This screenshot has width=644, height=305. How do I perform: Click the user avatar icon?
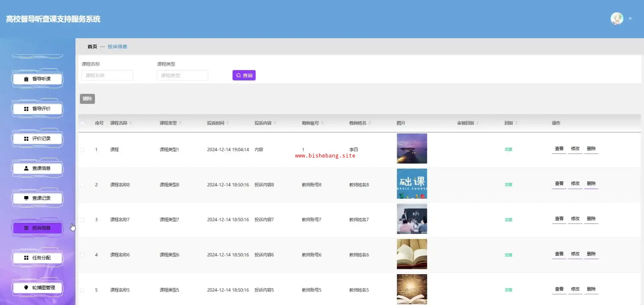616,19
